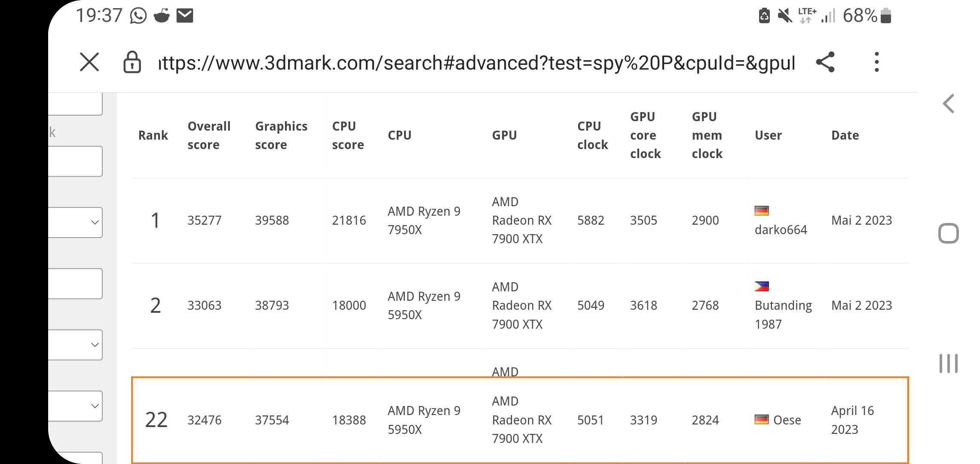Tap the Germany flag next to Oese

762,419
